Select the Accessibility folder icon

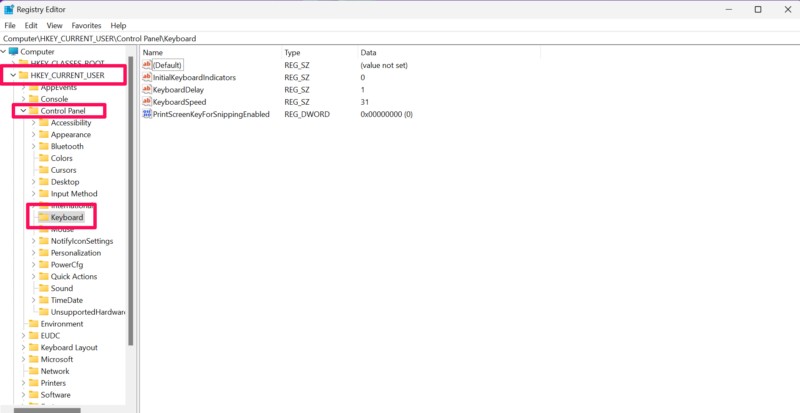(42, 122)
